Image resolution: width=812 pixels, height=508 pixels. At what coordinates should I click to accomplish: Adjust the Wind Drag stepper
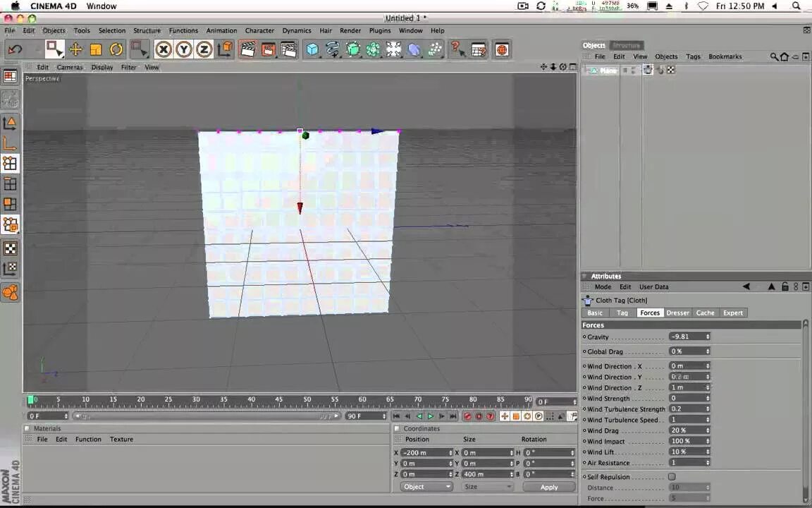click(x=708, y=430)
